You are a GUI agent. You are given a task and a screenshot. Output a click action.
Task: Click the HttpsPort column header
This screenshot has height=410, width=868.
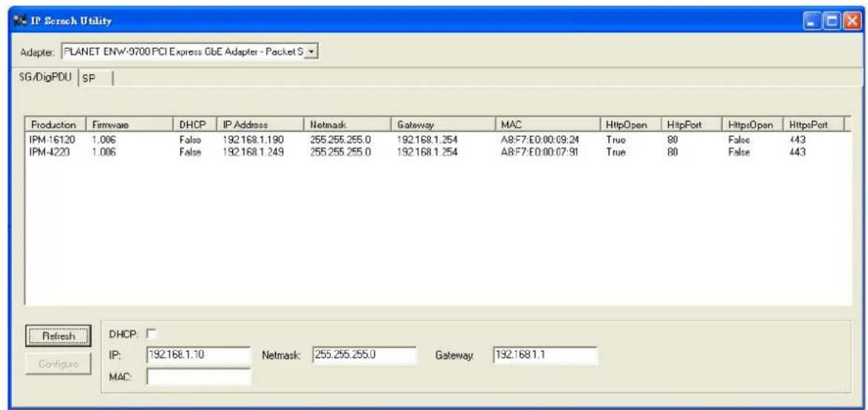(x=813, y=123)
